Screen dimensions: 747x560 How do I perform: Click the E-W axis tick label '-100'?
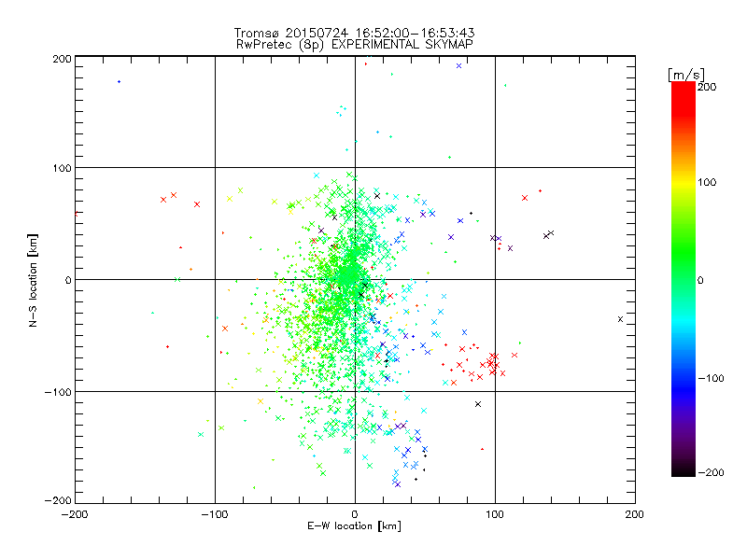(215, 514)
